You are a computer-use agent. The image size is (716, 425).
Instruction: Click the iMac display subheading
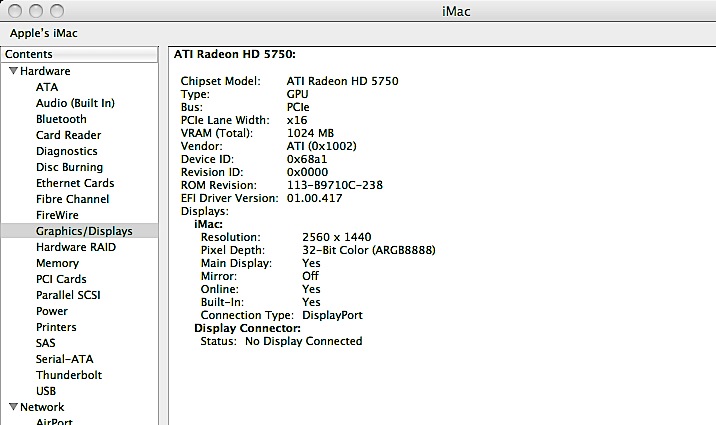coord(208,224)
